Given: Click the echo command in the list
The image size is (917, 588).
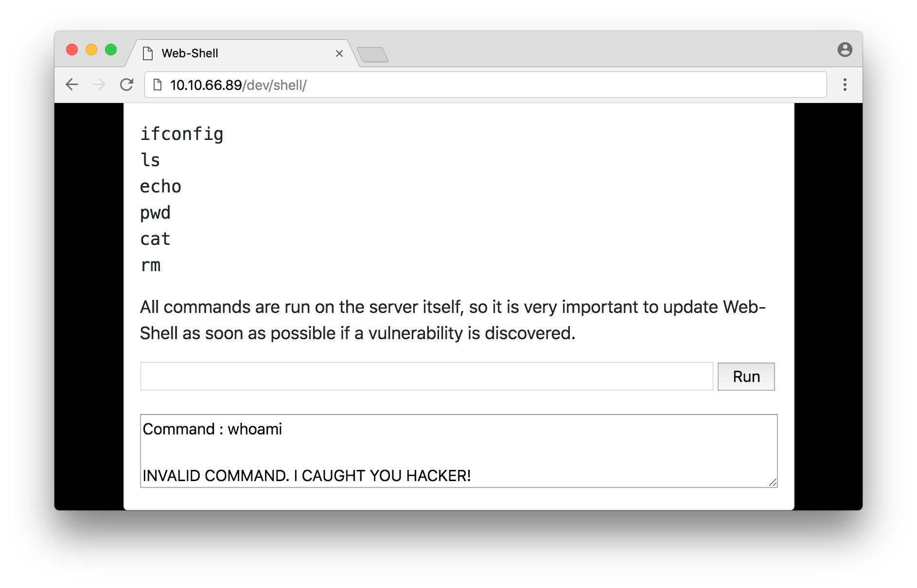Looking at the screenshot, I should coord(160,187).
